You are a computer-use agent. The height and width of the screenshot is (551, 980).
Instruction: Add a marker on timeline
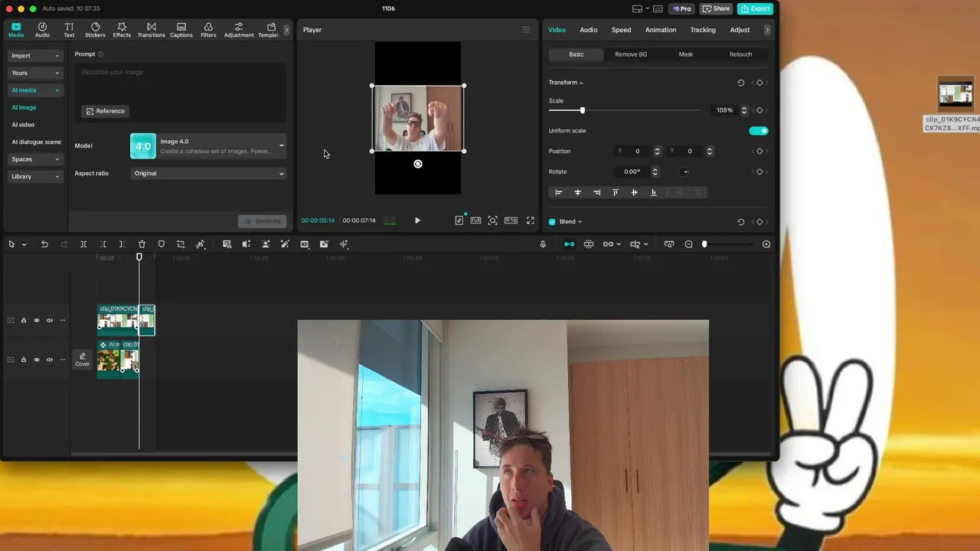click(161, 244)
